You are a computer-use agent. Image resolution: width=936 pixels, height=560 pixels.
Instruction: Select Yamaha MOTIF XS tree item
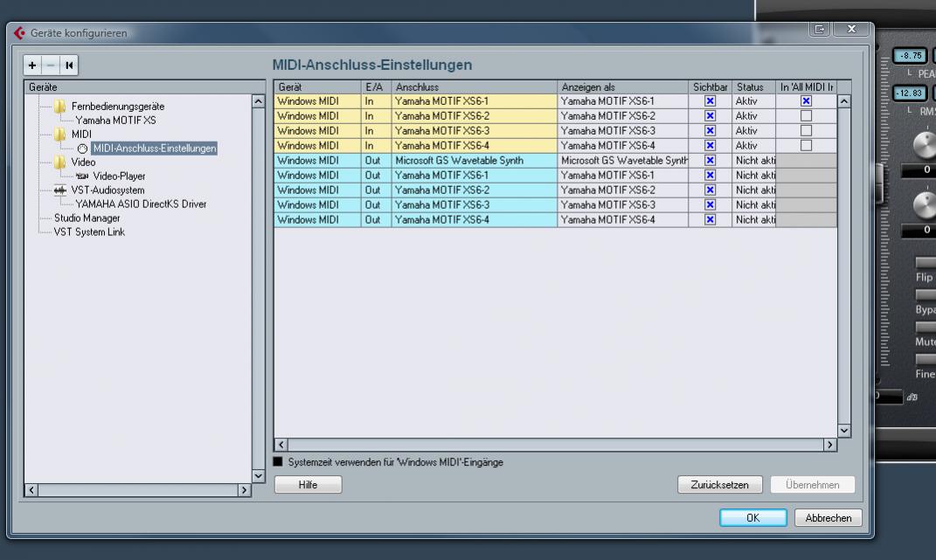[115, 121]
